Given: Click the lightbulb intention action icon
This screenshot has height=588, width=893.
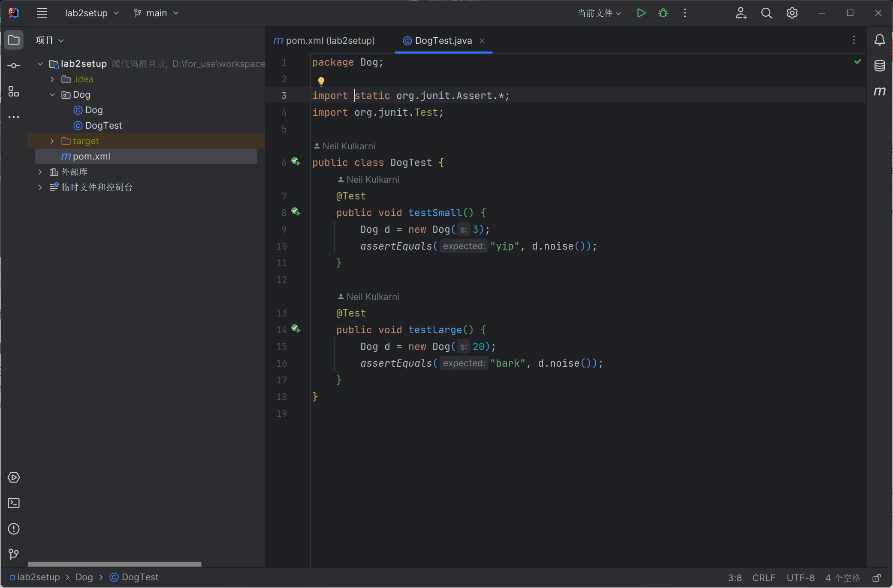Looking at the screenshot, I should [321, 81].
